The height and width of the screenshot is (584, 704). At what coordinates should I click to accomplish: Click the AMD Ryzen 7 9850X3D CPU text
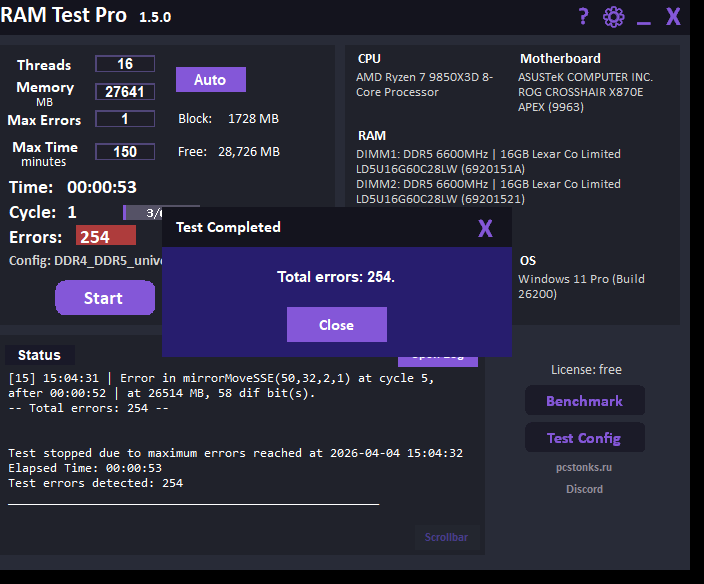tap(424, 84)
